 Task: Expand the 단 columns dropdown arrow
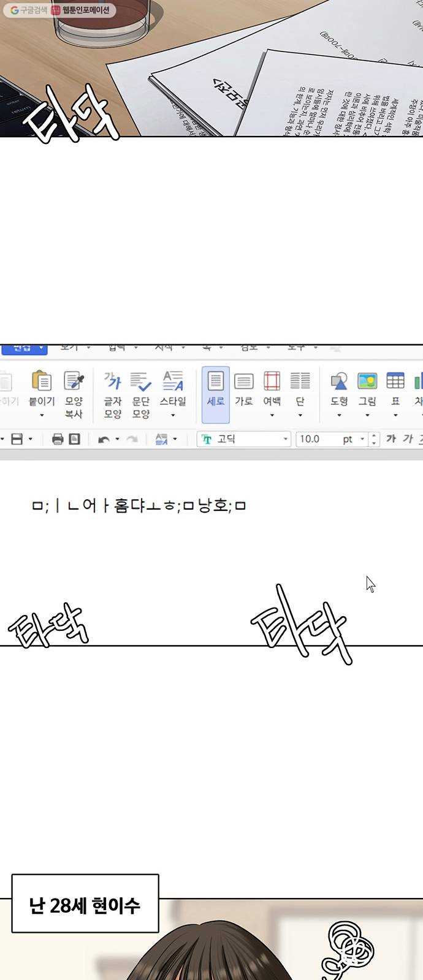[300, 416]
